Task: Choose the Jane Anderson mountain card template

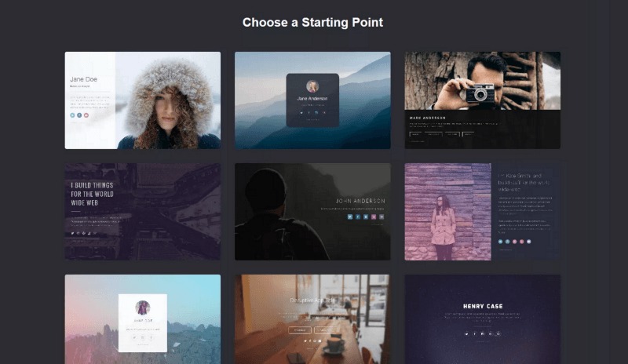Action: click(x=312, y=100)
